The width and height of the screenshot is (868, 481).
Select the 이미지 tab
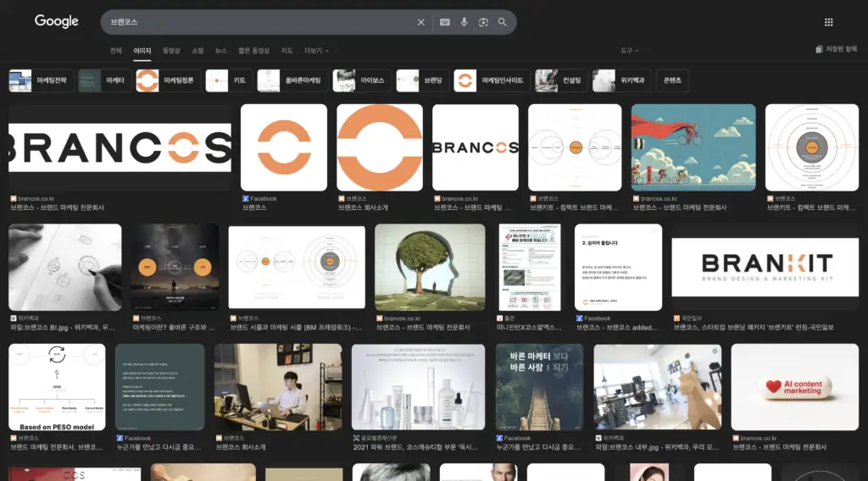(142, 50)
